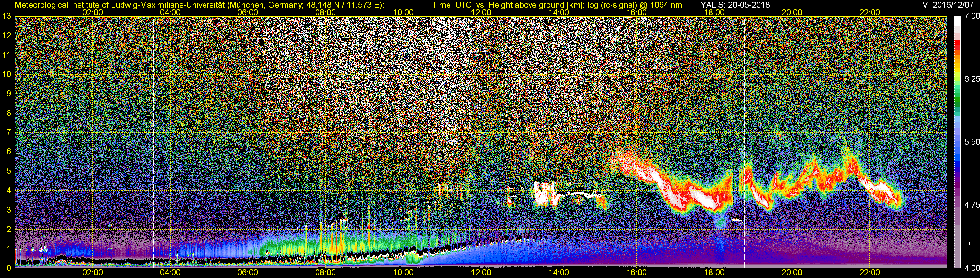Click the '02:00' label on the top time axis

point(92,12)
